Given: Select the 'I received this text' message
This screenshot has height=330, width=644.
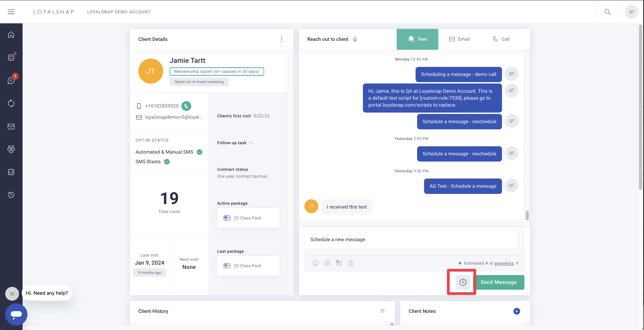Looking at the screenshot, I should 347,207.
